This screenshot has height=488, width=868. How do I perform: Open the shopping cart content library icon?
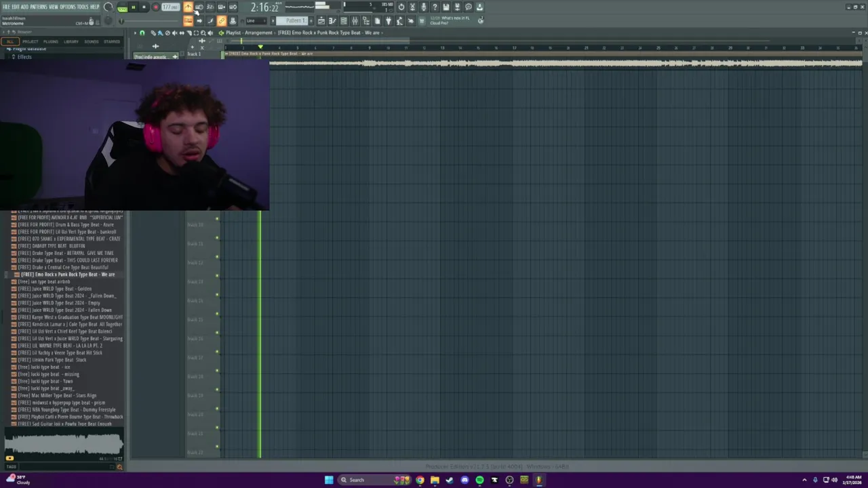point(420,21)
